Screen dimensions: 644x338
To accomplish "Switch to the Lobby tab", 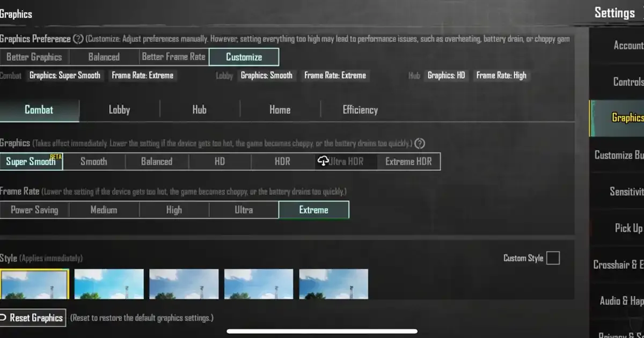I will coord(119,110).
